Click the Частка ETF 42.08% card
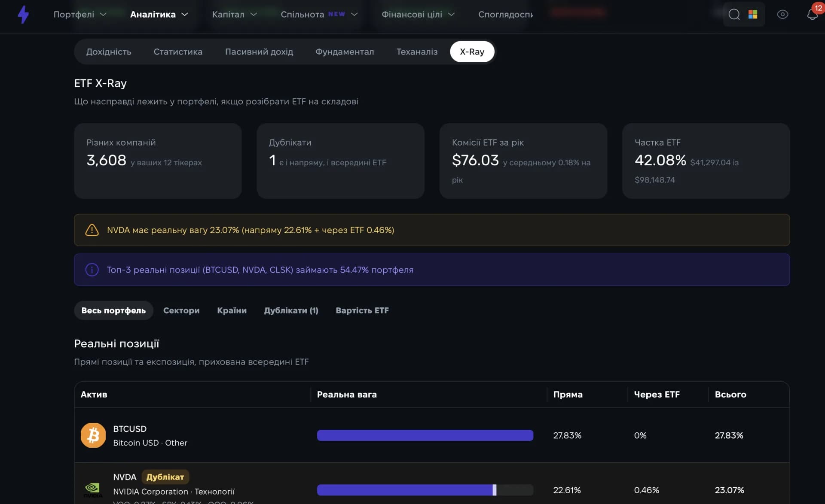Viewport: 825px width, 504px height. (706, 161)
